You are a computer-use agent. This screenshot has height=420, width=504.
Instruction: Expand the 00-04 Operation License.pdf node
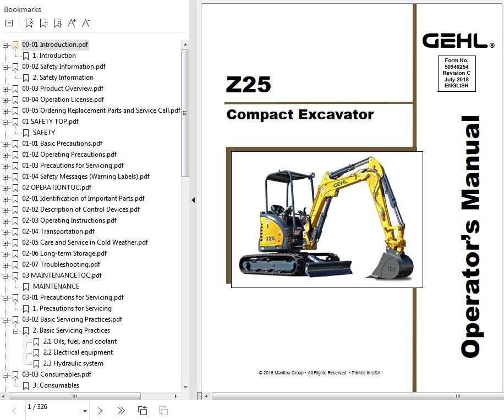point(5,100)
